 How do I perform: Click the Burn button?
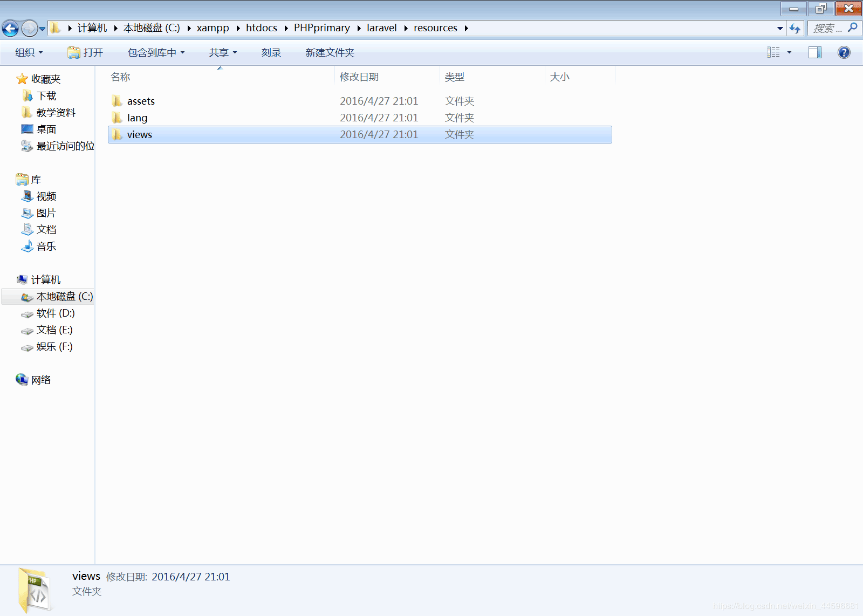(x=271, y=52)
